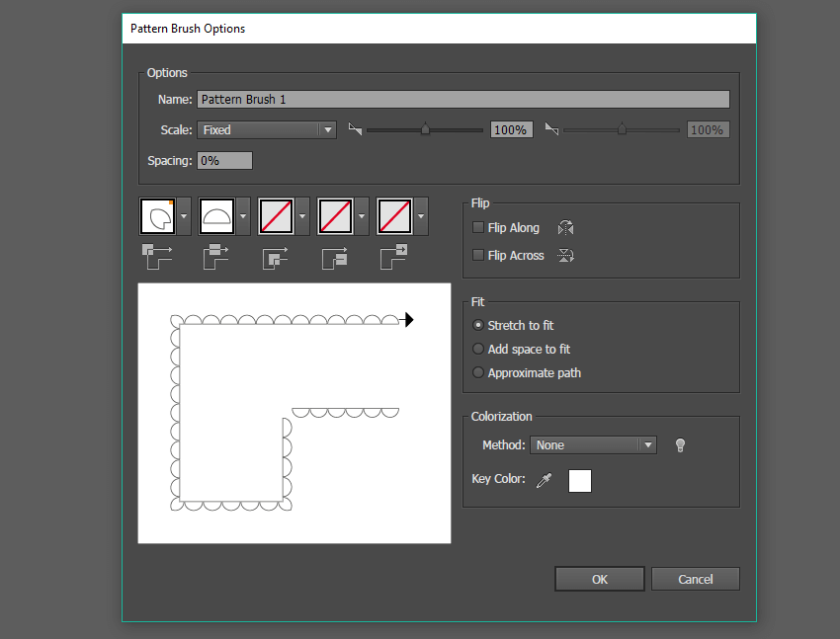This screenshot has height=639, width=840.
Task: Click the side tile thumbnail
Action: click(216, 215)
